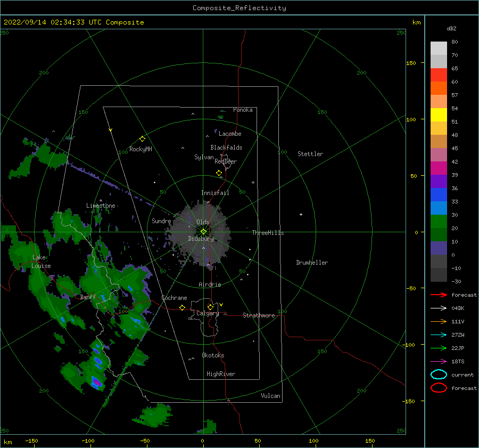Image resolution: width=479 pixels, height=448 pixels.
Task: Click the green 22JP arrow legend icon
Action: pyautogui.click(x=439, y=348)
